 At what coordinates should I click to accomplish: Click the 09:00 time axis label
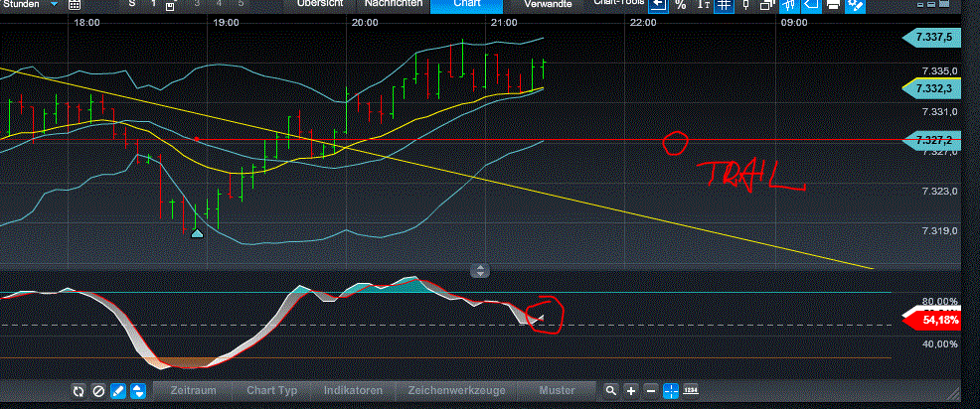coord(794,23)
